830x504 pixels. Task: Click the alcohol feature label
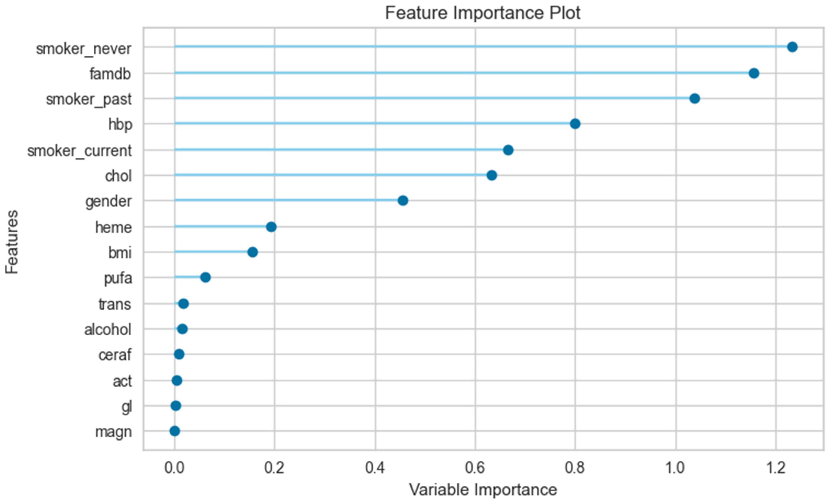coord(108,330)
